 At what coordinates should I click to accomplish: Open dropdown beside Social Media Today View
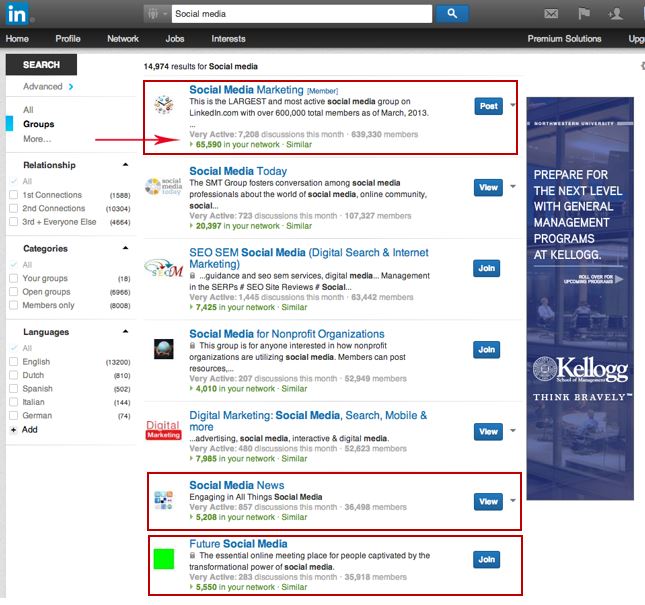[513, 187]
